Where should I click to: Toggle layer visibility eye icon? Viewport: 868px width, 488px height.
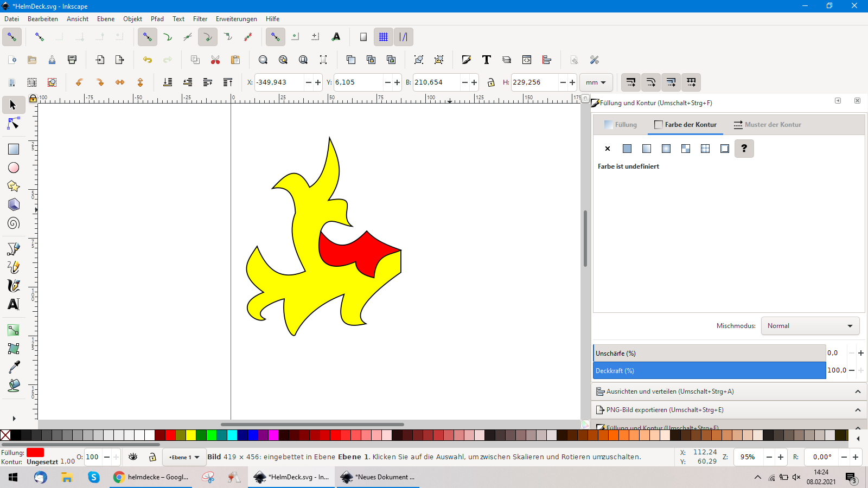(133, 457)
